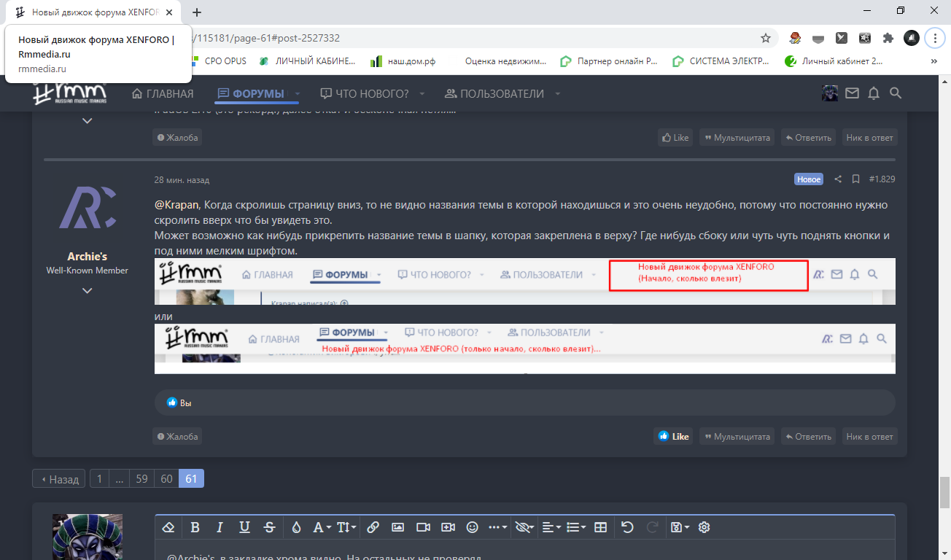Open a new browser tab
The image size is (951, 560).
coord(197,12)
